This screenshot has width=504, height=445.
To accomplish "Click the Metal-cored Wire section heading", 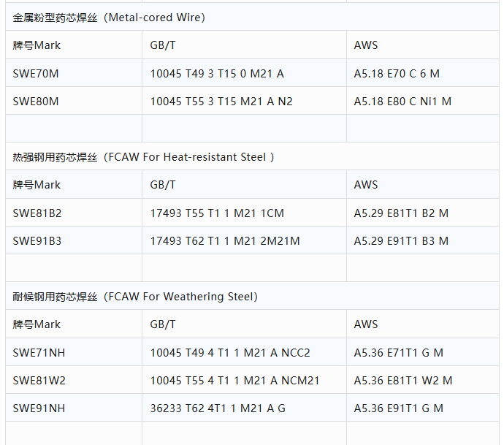I will [x=109, y=18].
